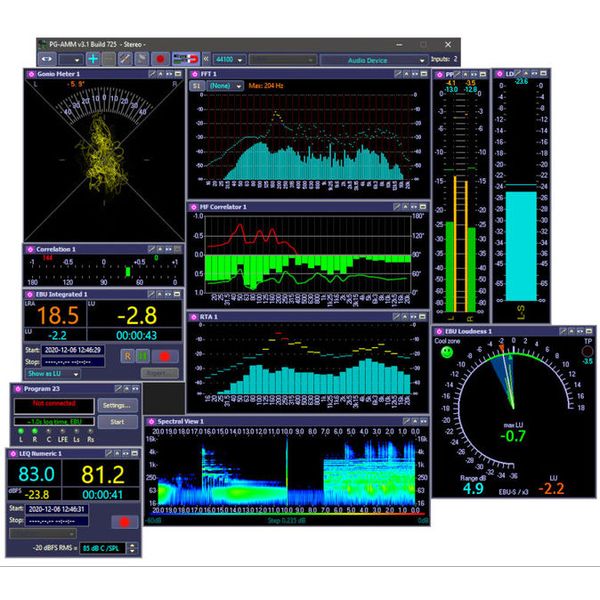Click the pink gear icon of MF Correlator 1
This screenshot has height=600, width=600.
[x=194, y=207]
